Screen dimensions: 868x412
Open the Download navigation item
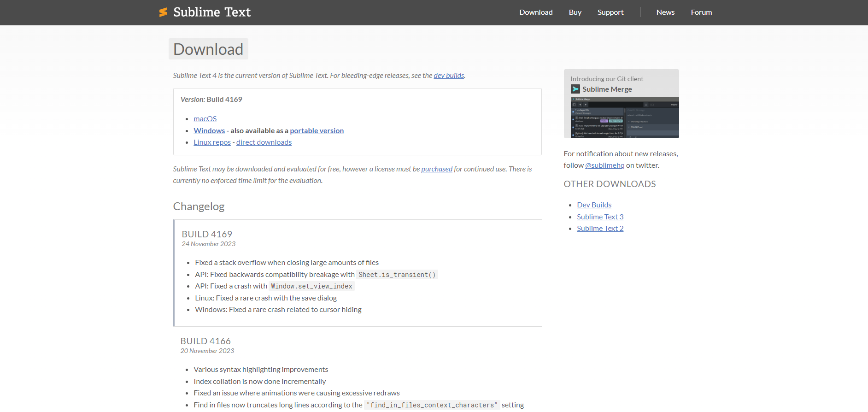[x=536, y=12]
